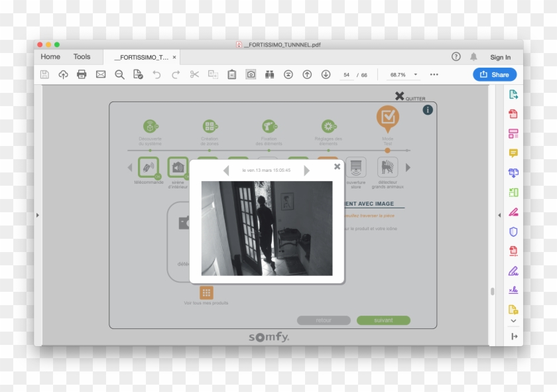
Task: Upload the file with the cloud icon
Action: 63,74
